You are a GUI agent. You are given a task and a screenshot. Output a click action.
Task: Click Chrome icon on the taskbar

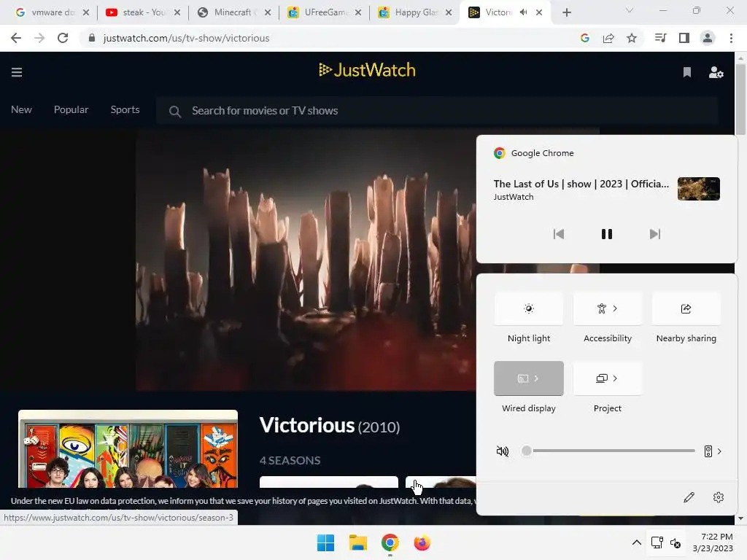tap(390, 542)
